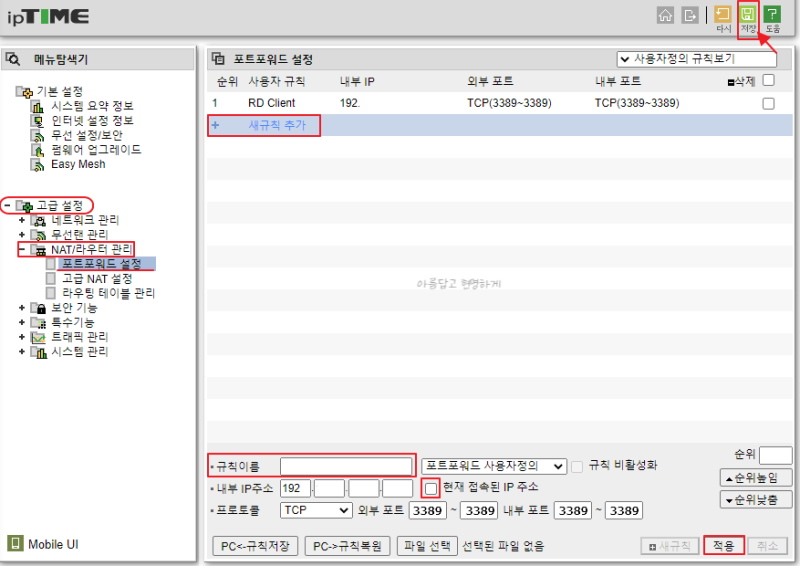Open 시스템 요약 정보 menu item
Image resolution: width=800 pixels, height=566 pixels.
(x=92, y=106)
